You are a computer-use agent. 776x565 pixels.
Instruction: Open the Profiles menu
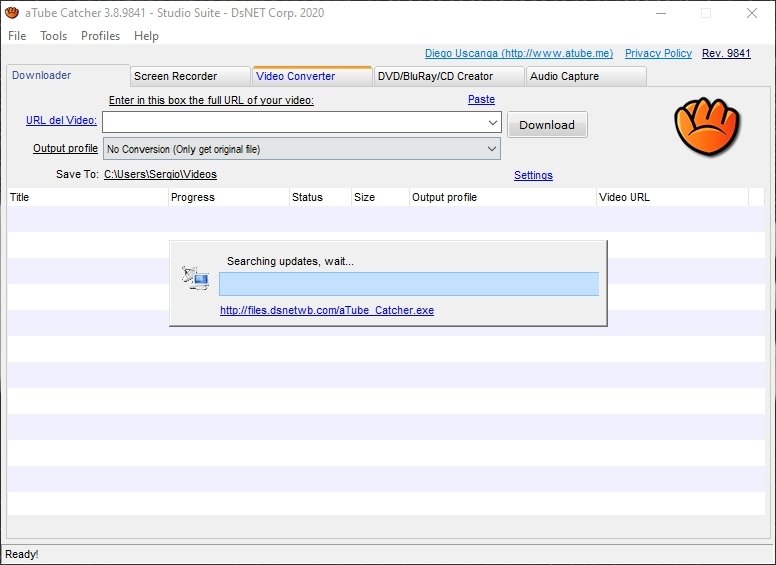(100, 36)
